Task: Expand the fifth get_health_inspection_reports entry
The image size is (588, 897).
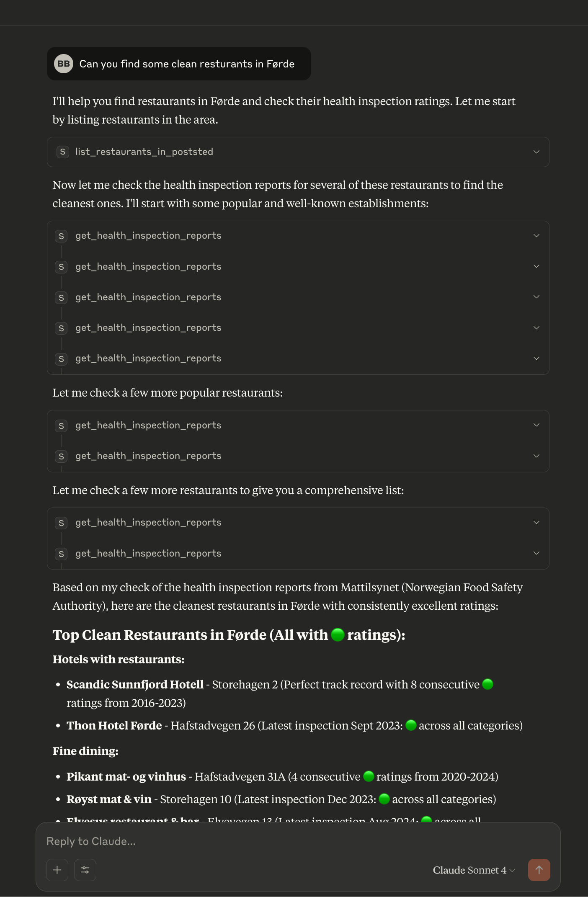Action: pyautogui.click(x=536, y=358)
